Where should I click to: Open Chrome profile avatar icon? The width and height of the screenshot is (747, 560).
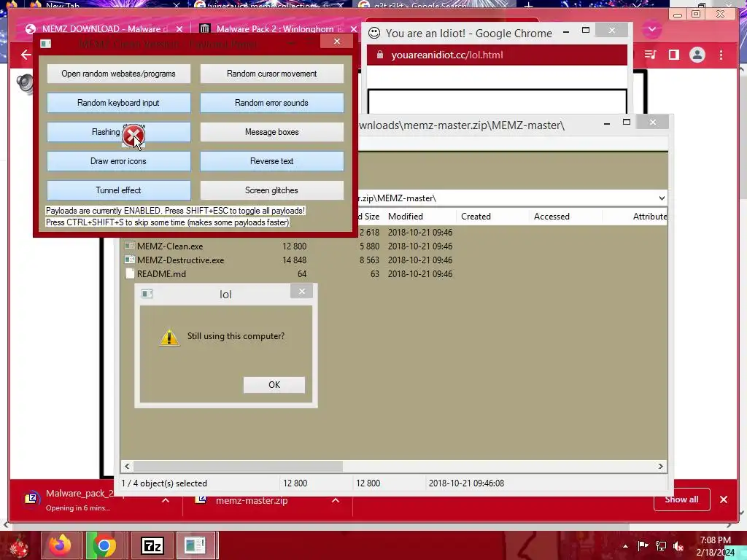click(x=697, y=55)
